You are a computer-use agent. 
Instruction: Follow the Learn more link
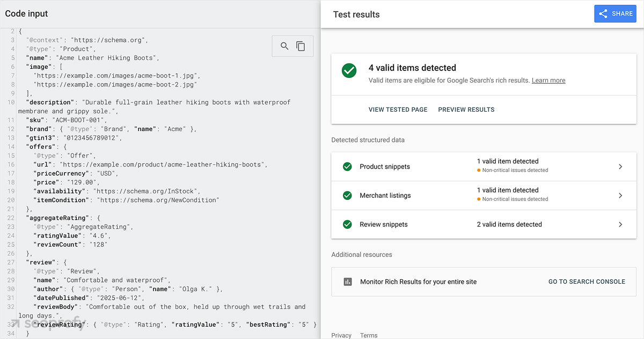[548, 81]
